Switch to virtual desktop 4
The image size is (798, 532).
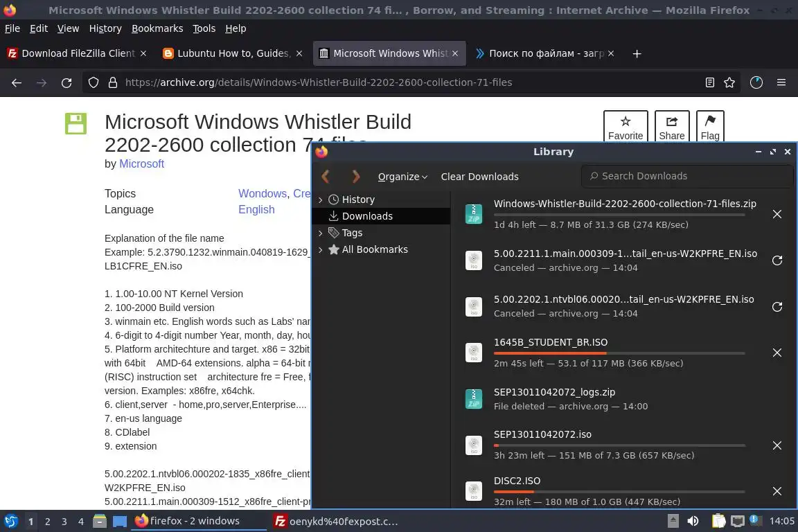[81, 522]
